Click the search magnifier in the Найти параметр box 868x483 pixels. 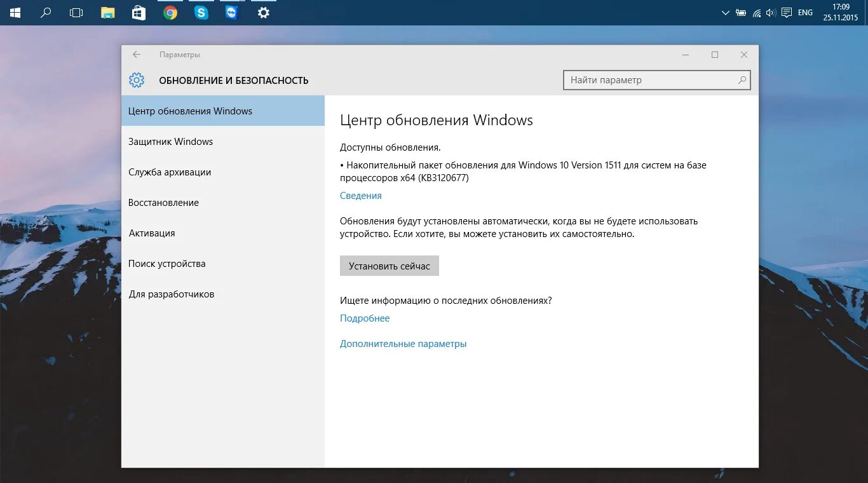742,80
